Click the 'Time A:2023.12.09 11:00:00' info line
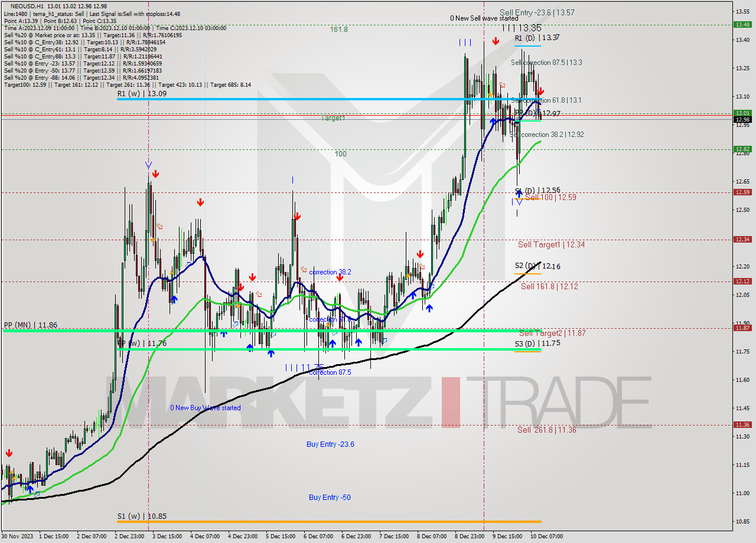The height and width of the screenshot is (543, 756). (x=115, y=28)
